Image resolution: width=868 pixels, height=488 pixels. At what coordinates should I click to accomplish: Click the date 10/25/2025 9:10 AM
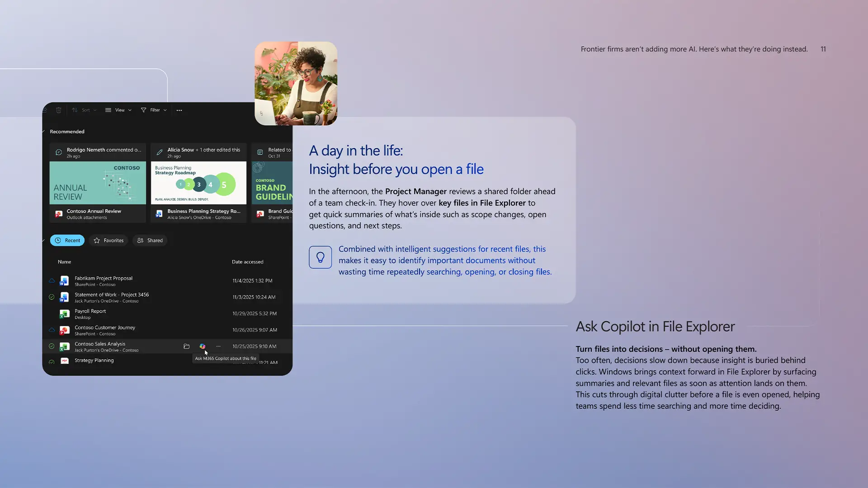pos(254,347)
